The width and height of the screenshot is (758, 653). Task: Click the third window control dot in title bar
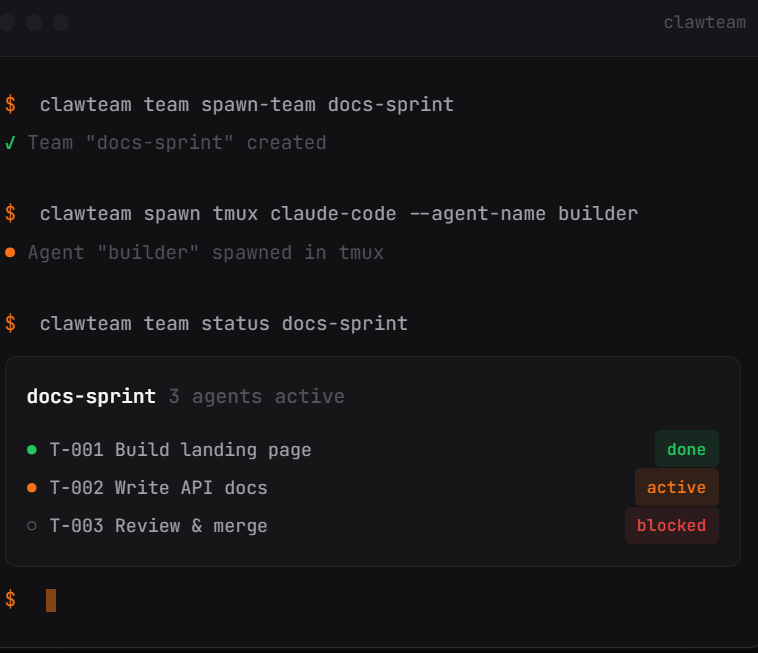[61, 22]
